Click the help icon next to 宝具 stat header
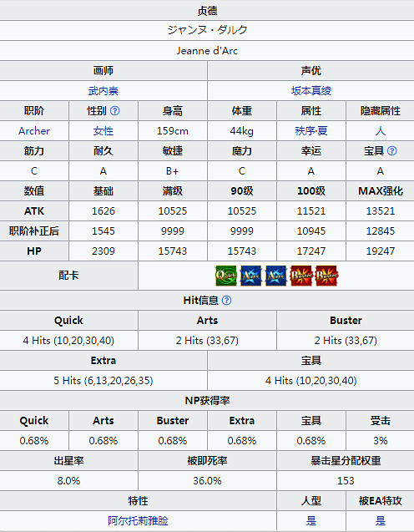 [x=392, y=150]
